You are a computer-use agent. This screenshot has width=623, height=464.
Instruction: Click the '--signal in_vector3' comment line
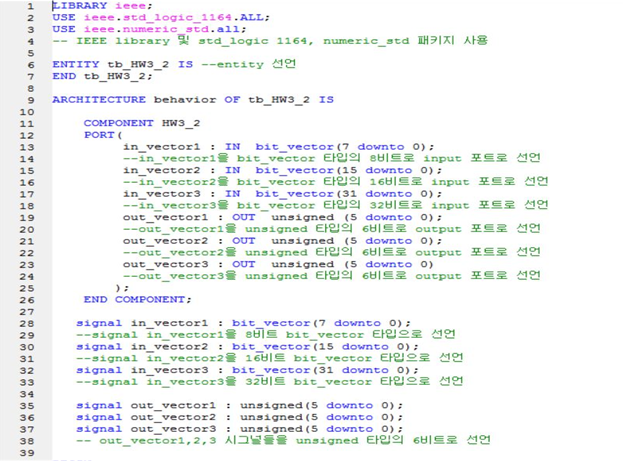coord(270,381)
